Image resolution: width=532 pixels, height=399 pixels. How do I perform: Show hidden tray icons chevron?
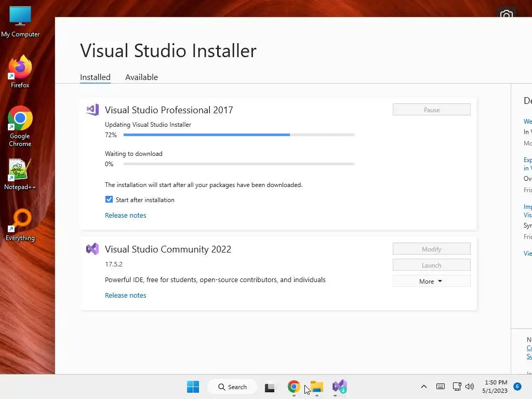[x=424, y=387]
